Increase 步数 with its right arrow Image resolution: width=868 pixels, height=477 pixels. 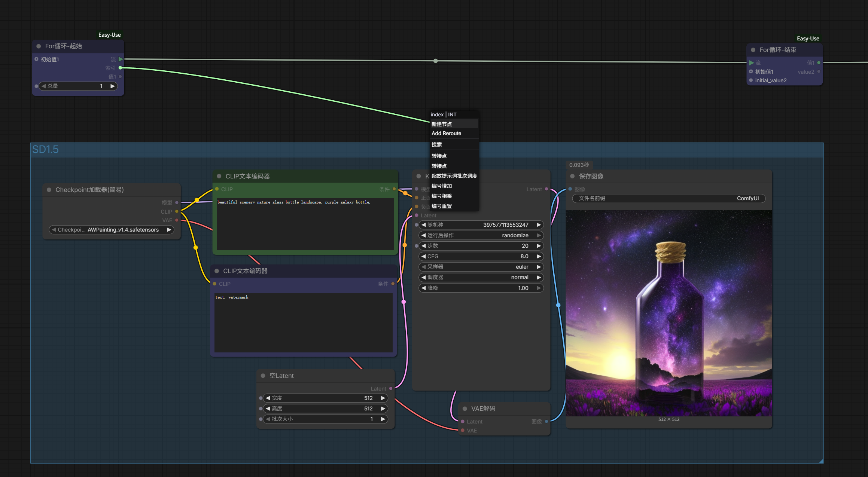539,246
